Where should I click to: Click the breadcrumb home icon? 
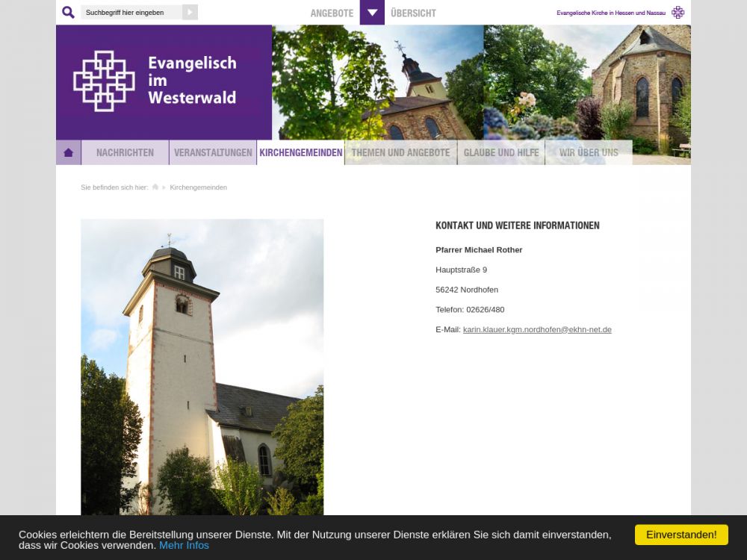pos(155,187)
